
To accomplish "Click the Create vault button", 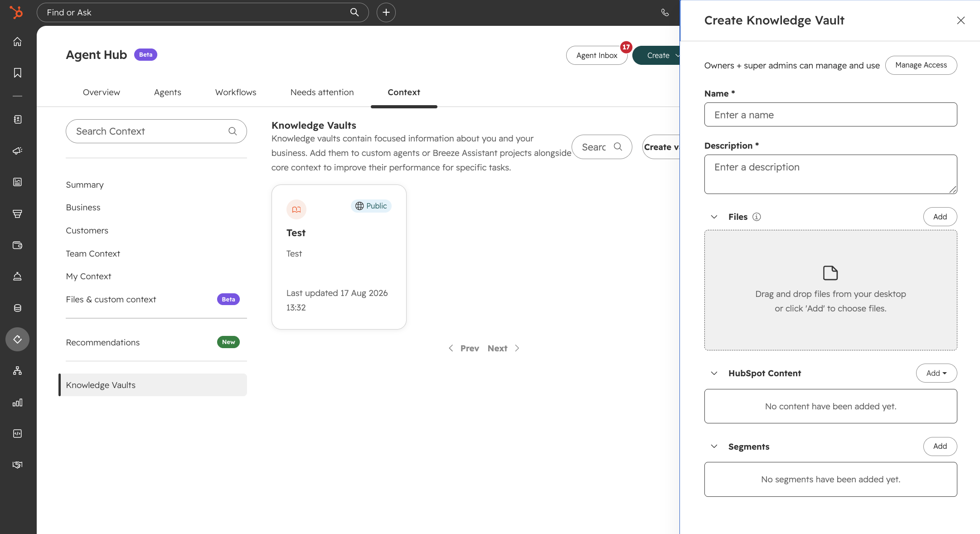I will tap(661, 147).
